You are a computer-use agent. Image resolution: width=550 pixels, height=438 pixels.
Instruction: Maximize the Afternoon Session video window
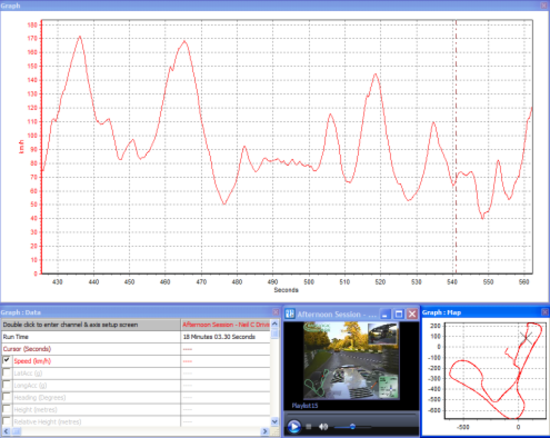(x=398, y=314)
